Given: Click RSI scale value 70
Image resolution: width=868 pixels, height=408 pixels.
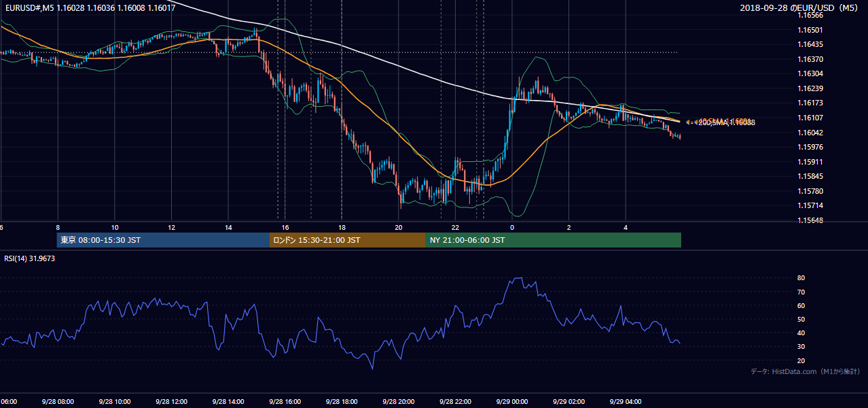Looking at the screenshot, I should (801, 292).
